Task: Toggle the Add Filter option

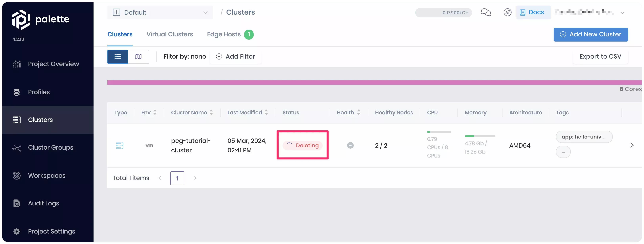Action: tap(236, 56)
